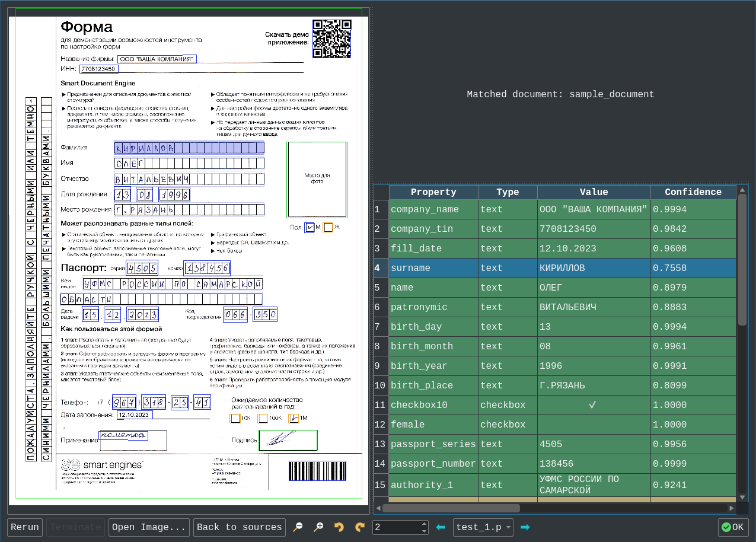Click the value 7708123450 in the table
The width and height of the screenshot is (756, 542).
tap(594, 229)
